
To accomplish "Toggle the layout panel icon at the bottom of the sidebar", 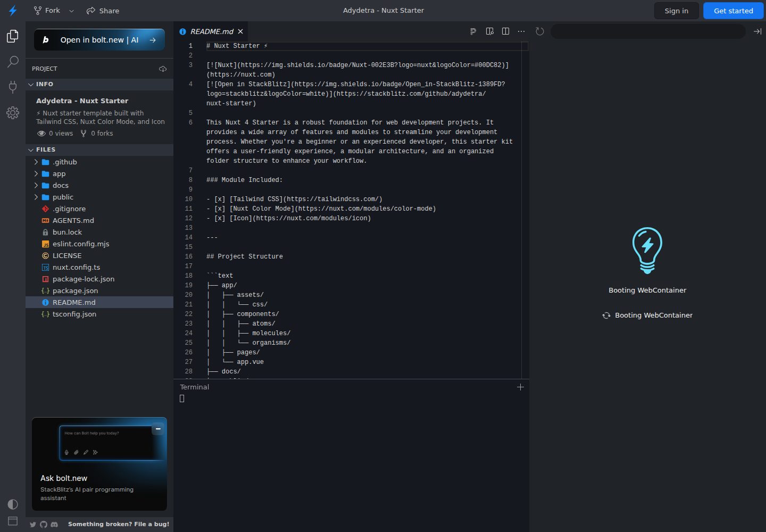I will (x=13, y=521).
